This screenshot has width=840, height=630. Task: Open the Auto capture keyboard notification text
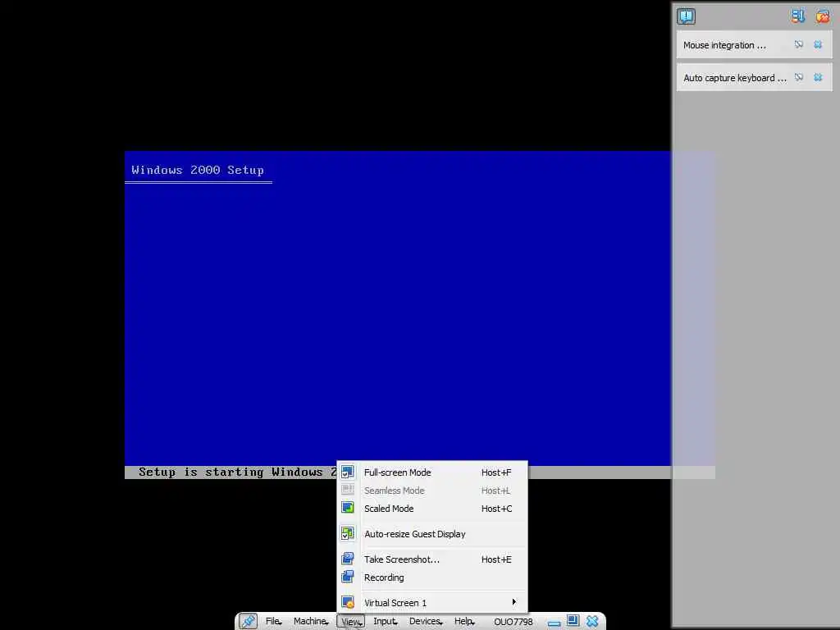(735, 78)
